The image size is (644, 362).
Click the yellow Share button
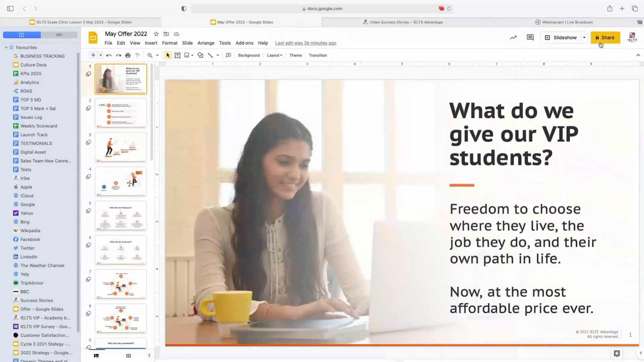[x=605, y=37]
